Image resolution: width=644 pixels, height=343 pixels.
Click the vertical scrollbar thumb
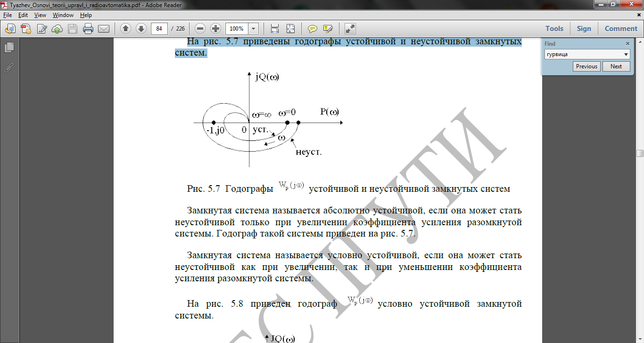point(640,153)
